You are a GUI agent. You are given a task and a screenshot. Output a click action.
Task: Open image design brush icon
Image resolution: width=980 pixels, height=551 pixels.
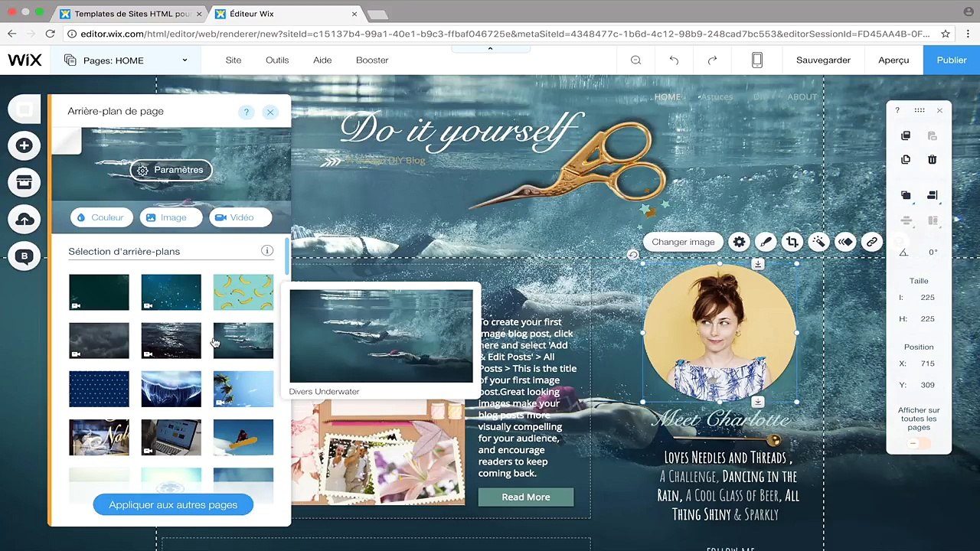(766, 242)
